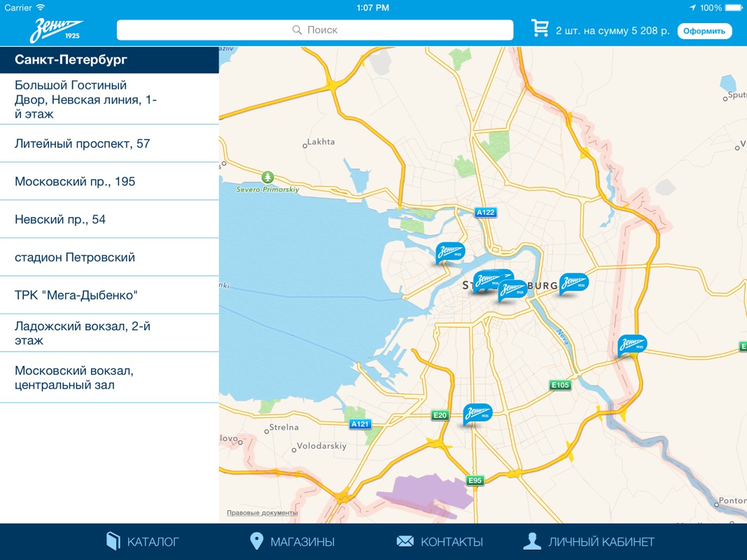Viewport: 747px width, 560px height.
Task: Open the Каталог tab
Action: 142,541
